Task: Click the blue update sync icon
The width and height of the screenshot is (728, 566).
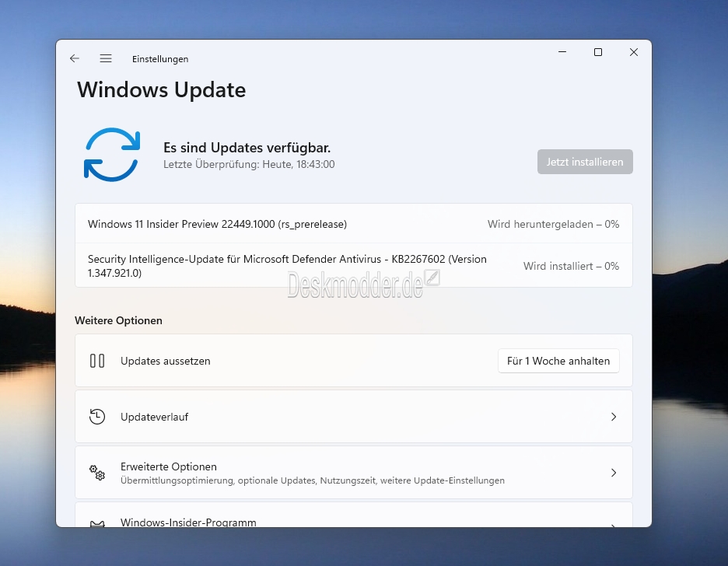Action: click(x=112, y=155)
